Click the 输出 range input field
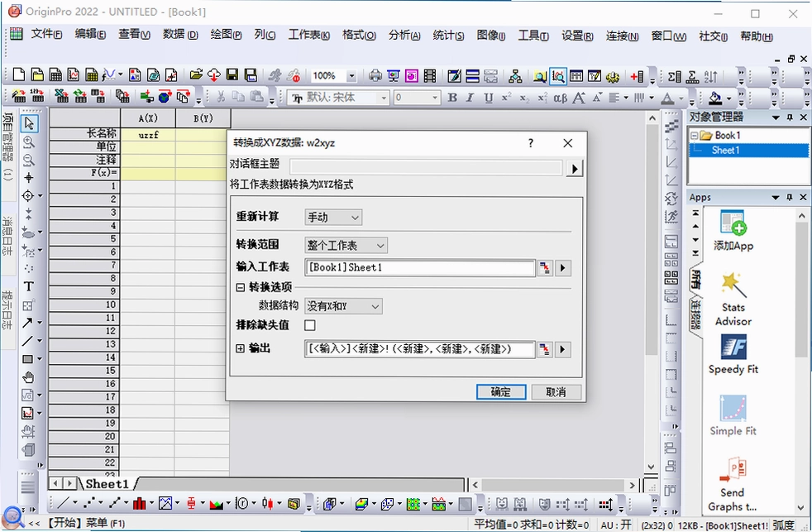The image size is (812, 532). click(419, 349)
